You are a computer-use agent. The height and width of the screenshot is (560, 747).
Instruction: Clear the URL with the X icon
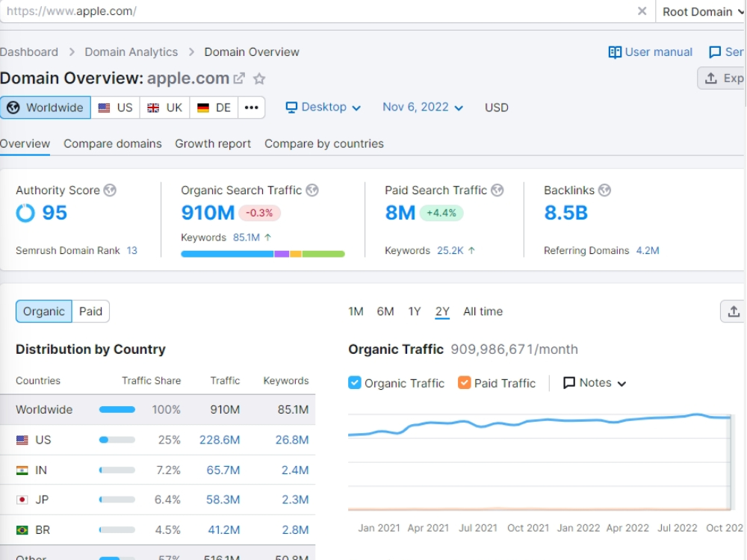click(x=642, y=11)
